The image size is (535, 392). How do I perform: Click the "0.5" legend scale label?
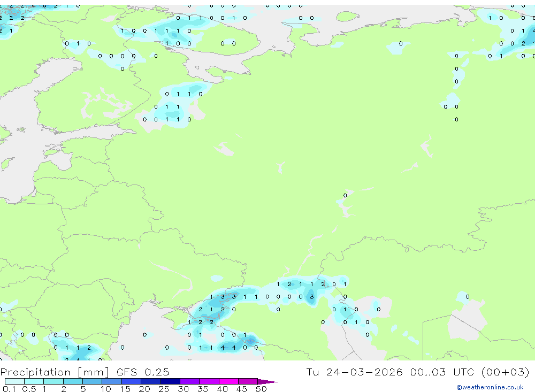click(29, 389)
